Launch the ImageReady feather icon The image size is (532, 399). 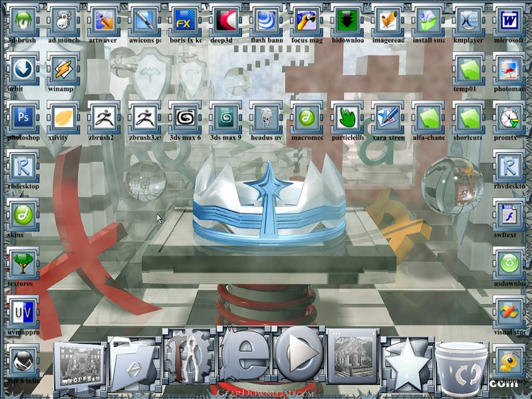[388, 21]
